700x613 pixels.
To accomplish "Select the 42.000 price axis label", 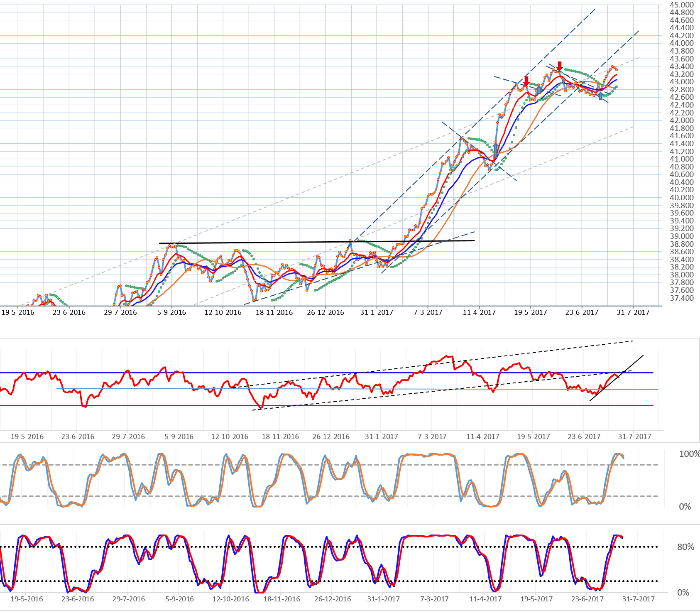I will 682,120.
